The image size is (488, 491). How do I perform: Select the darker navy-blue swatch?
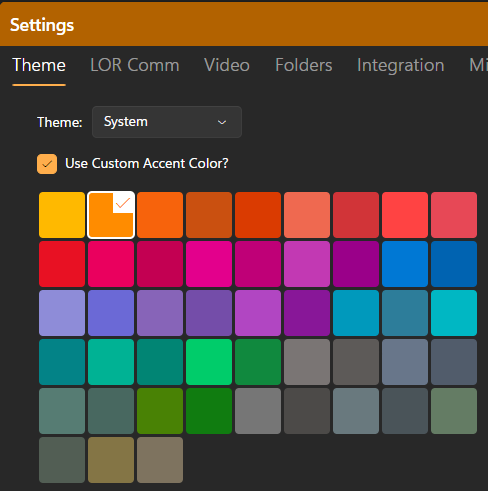click(454, 264)
